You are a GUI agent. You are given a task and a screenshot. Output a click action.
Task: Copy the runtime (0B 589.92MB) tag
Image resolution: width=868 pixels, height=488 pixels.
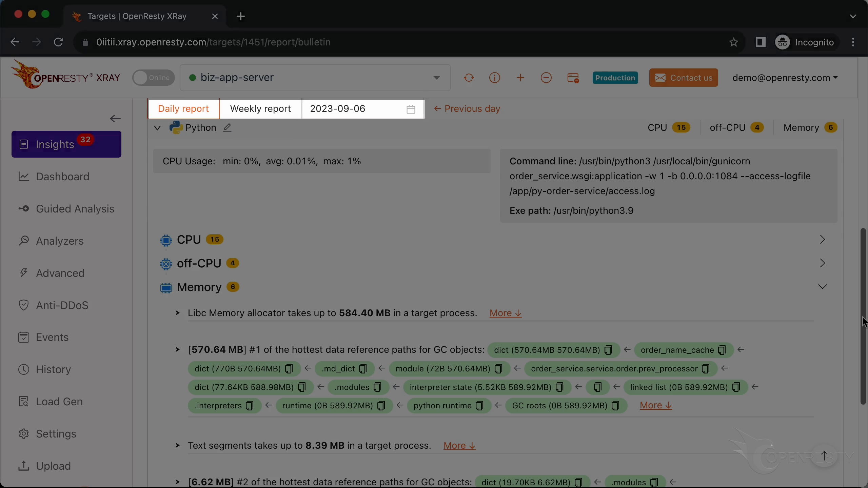[381, 406]
